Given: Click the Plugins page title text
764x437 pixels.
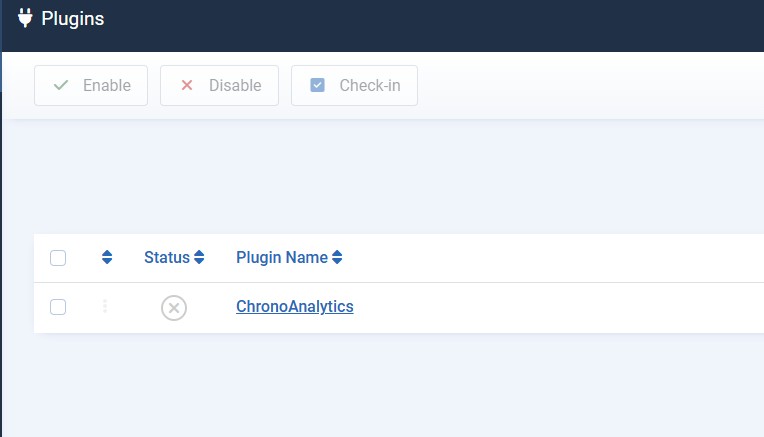Looking at the screenshot, I should pos(72,18).
